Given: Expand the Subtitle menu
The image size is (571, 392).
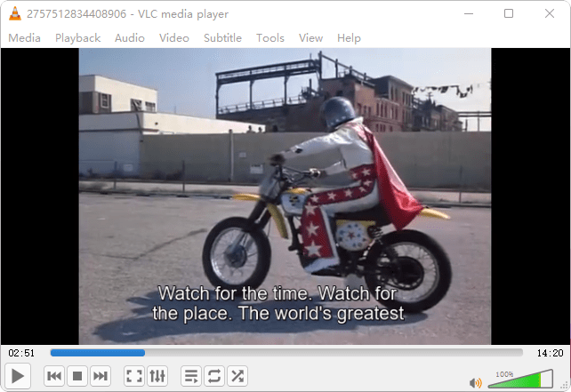Looking at the screenshot, I should click(x=222, y=37).
